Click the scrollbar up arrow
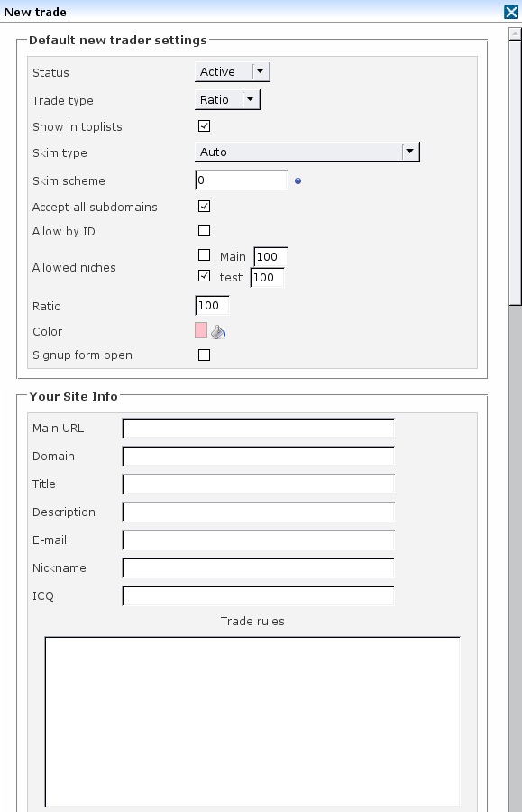Screen dimensions: 522x812 515,34
